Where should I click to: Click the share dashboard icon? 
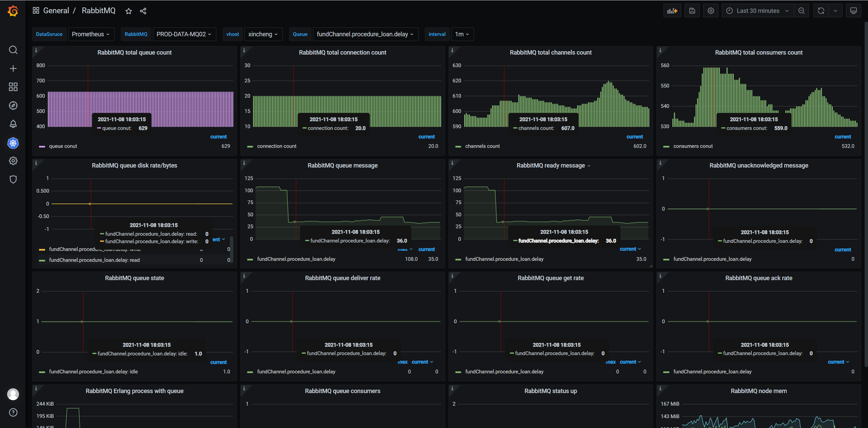[143, 11]
